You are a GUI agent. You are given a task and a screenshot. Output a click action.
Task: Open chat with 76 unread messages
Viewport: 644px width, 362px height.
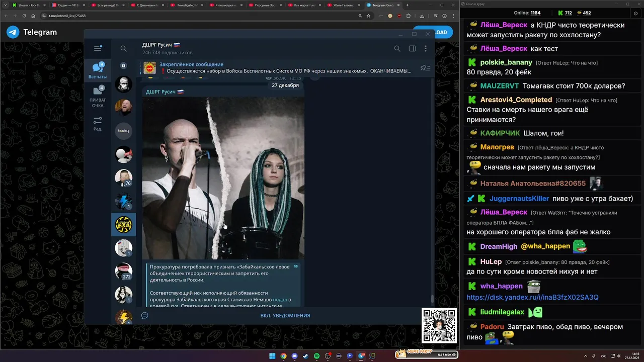point(123,178)
